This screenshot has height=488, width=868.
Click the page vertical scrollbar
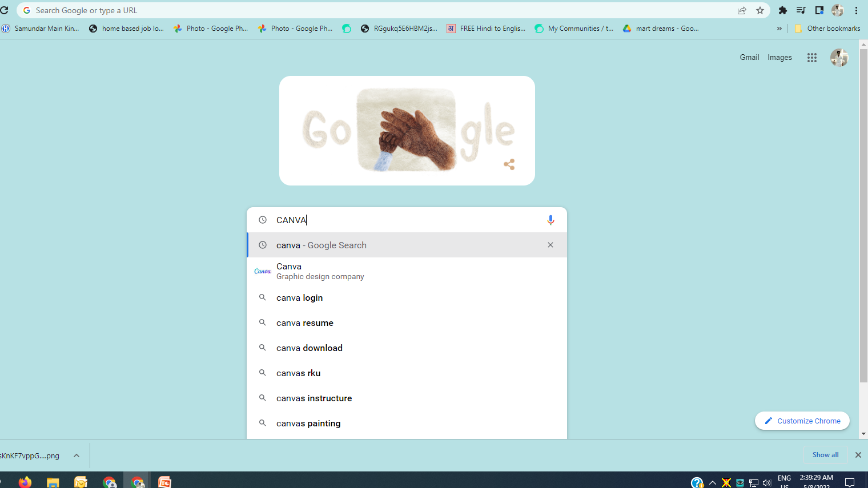(x=863, y=217)
